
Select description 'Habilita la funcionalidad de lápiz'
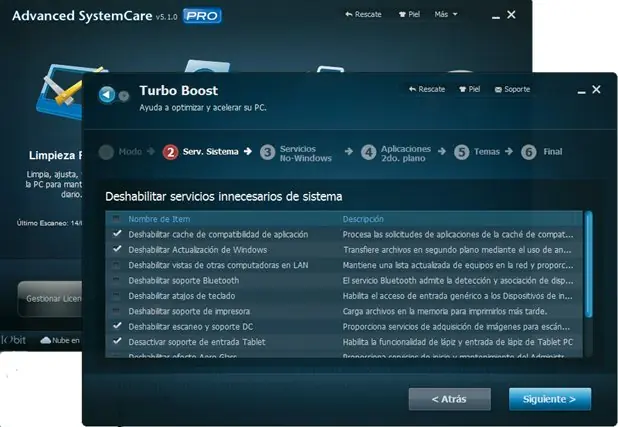[458, 342]
